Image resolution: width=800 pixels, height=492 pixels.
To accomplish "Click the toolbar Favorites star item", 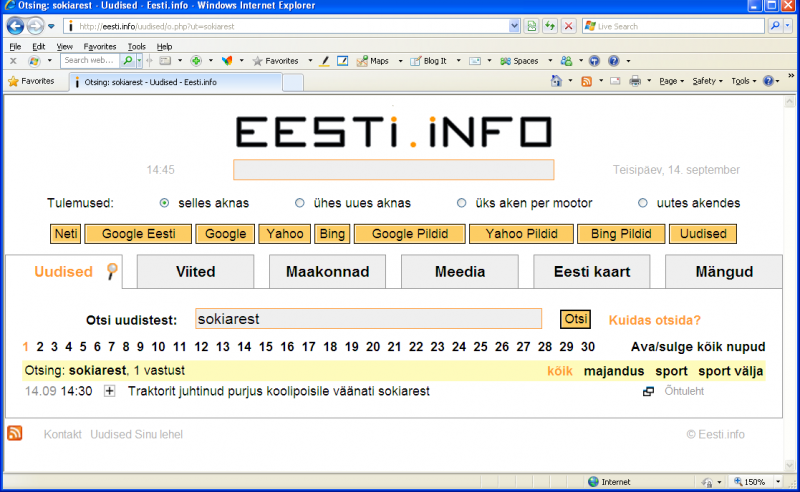I will pyautogui.click(x=276, y=61).
